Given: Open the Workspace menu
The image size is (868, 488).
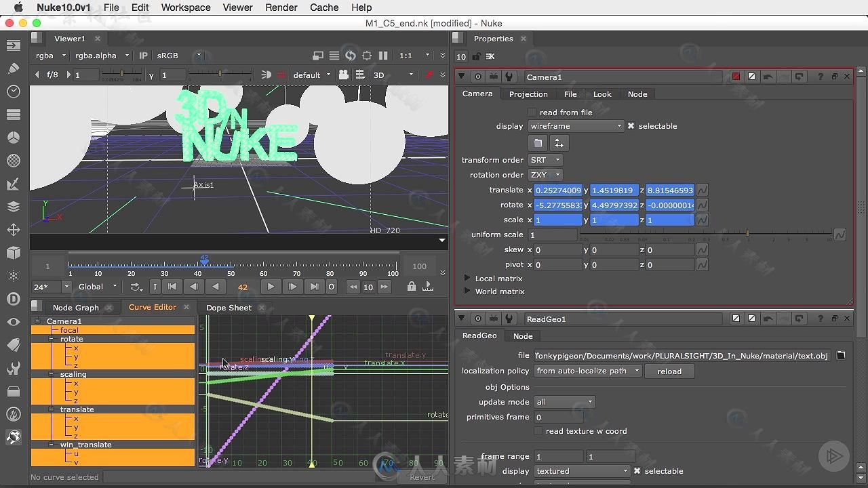Looking at the screenshot, I should coord(186,7).
